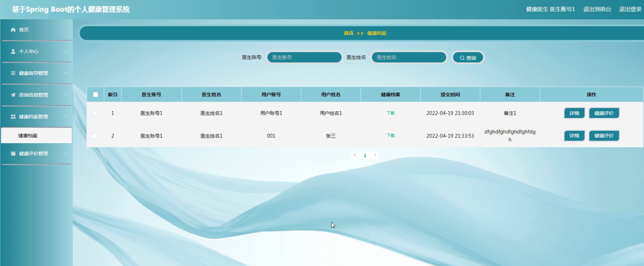Select page 1 in pagination
This screenshot has height=266, width=644.
click(x=365, y=155)
